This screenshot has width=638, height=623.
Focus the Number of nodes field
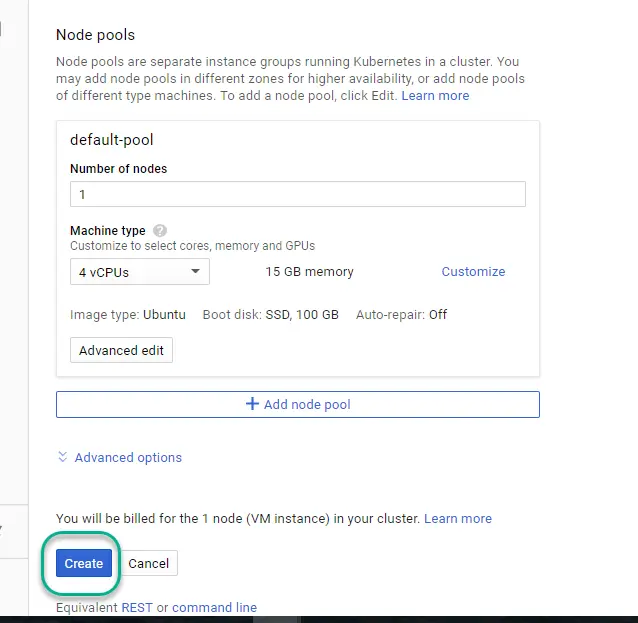[298, 194]
